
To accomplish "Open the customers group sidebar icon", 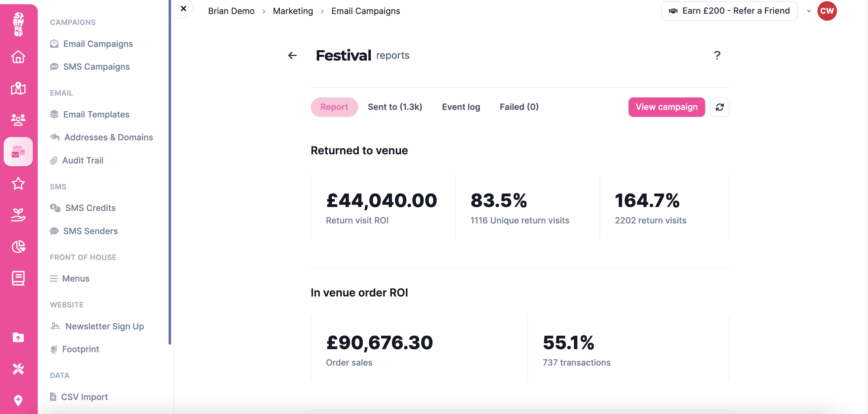I will [x=18, y=120].
